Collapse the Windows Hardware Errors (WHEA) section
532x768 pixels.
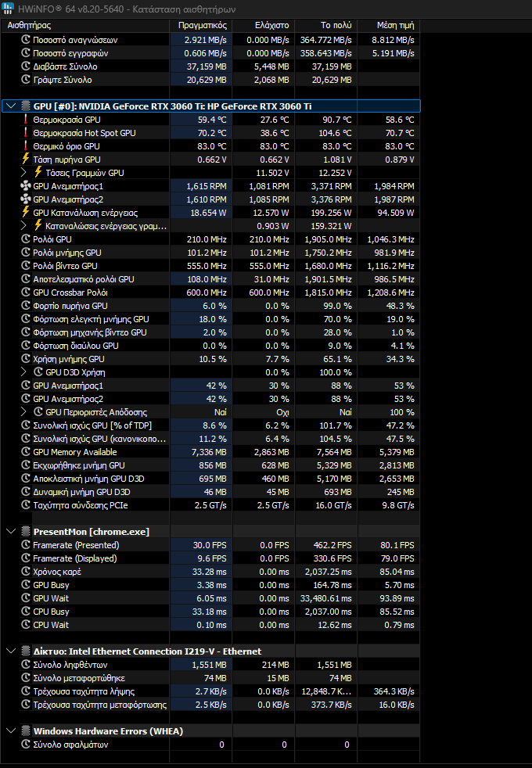11,730
